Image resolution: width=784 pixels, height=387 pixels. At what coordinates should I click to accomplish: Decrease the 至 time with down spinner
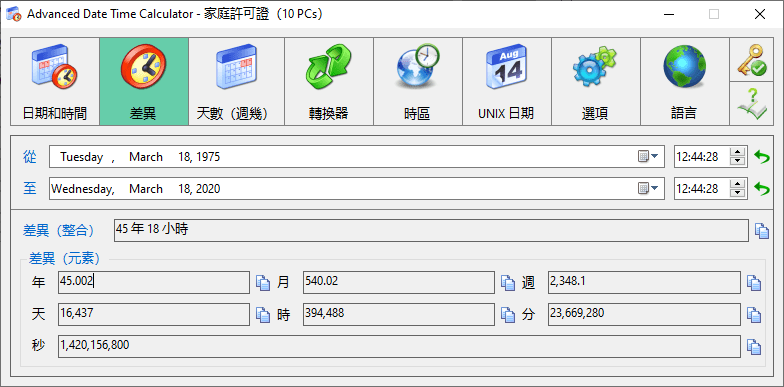pos(738,194)
